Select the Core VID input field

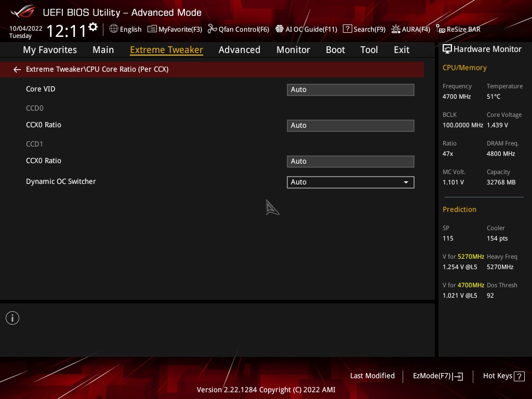pyautogui.click(x=350, y=90)
